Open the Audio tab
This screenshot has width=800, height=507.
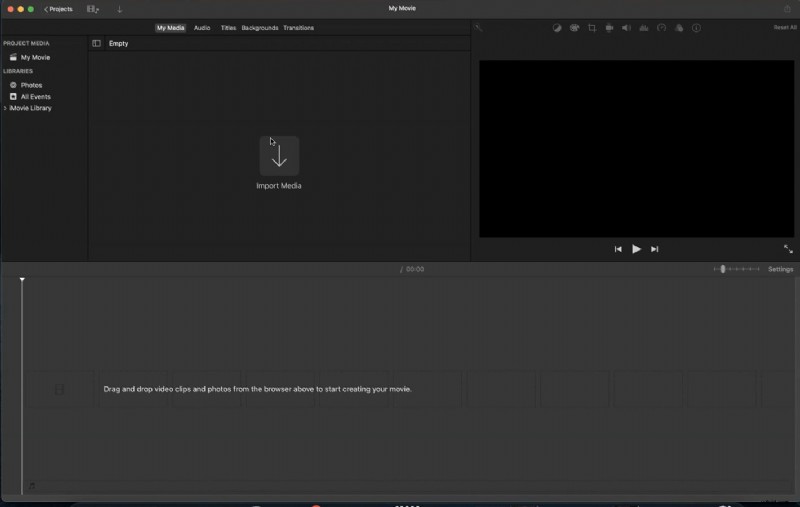coord(202,28)
